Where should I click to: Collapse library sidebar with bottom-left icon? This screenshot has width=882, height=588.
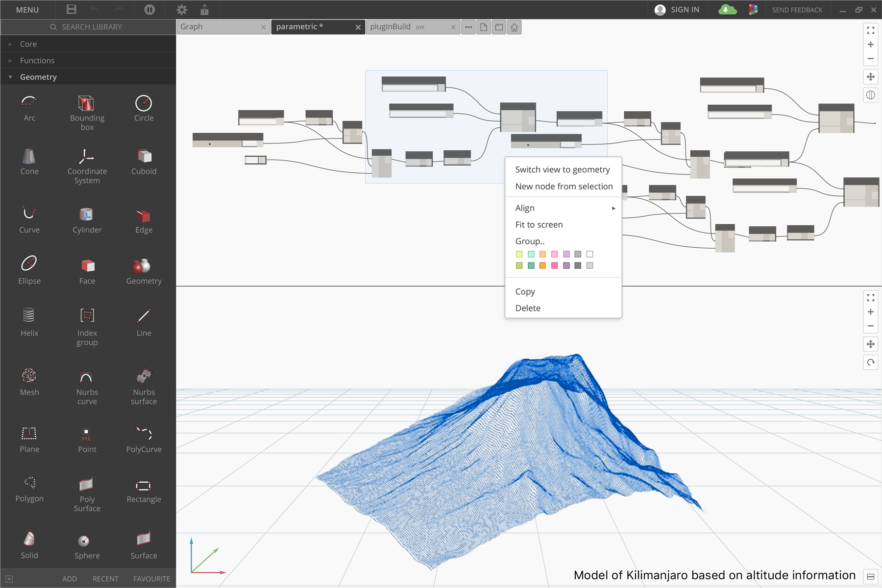tap(9, 579)
